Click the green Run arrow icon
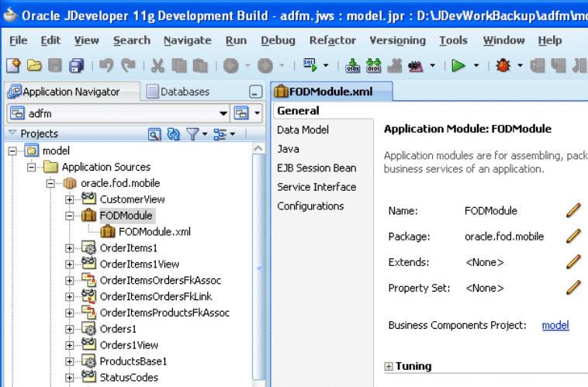The image size is (588, 387). pos(458,66)
